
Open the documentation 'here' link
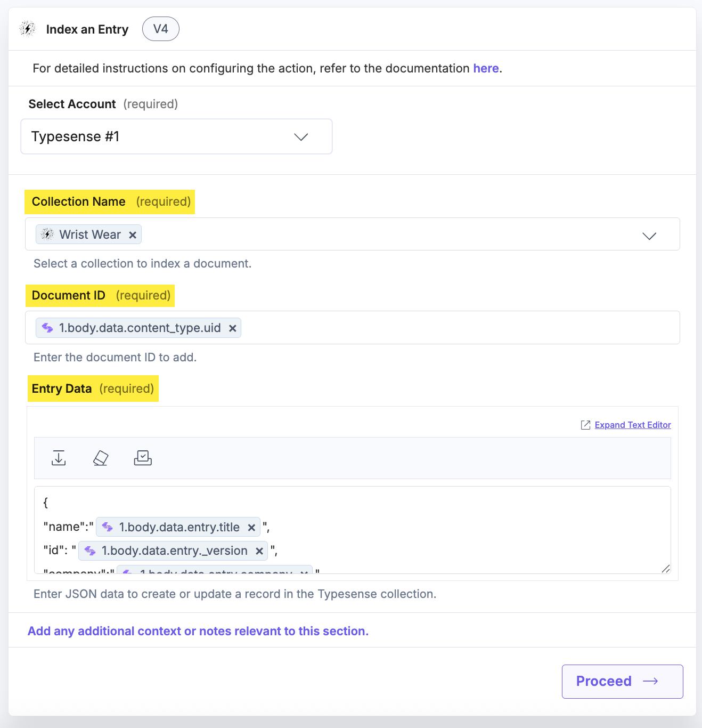(x=486, y=68)
